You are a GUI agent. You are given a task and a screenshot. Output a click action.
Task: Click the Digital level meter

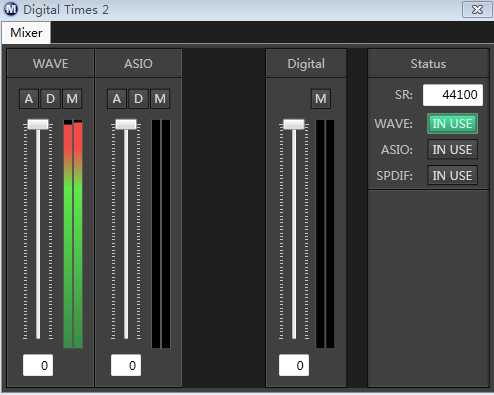325,234
